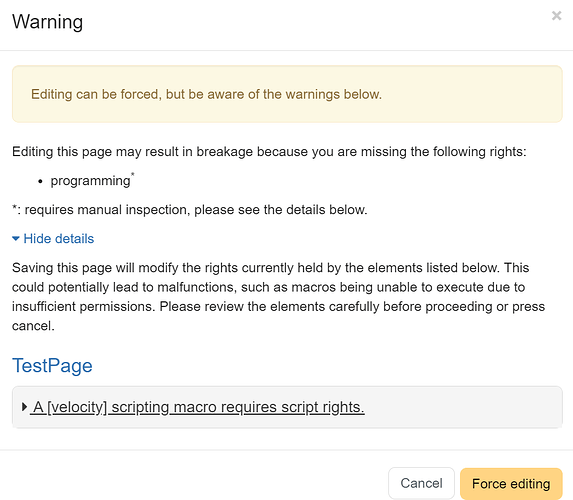This screenshot has height=500, width=573.
Task: Click the missing rights explanation sentence
Action: pyautogui.click(x=269, y=152)
